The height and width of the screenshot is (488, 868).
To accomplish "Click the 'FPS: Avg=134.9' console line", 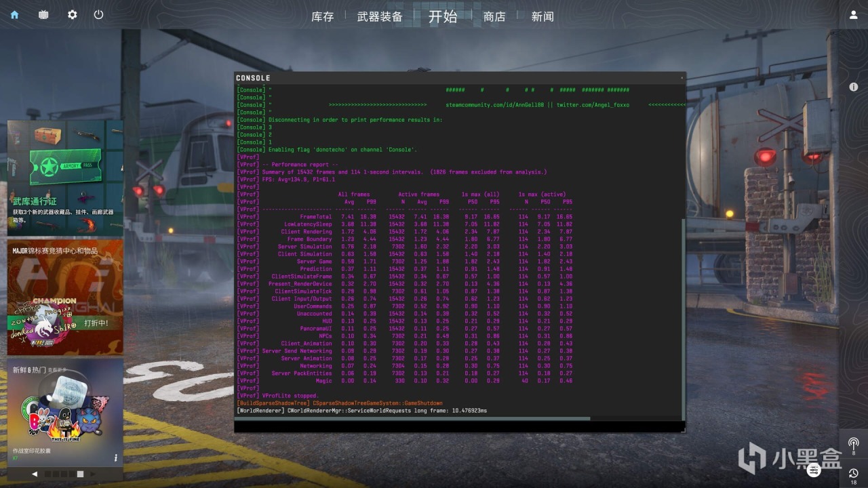I will tap(285, 180).
